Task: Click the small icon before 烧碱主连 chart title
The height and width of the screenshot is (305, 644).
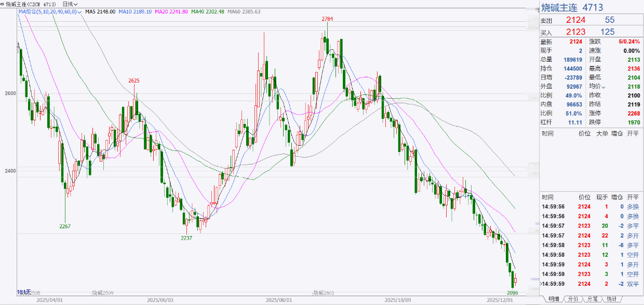Action: tap(3, 4)
